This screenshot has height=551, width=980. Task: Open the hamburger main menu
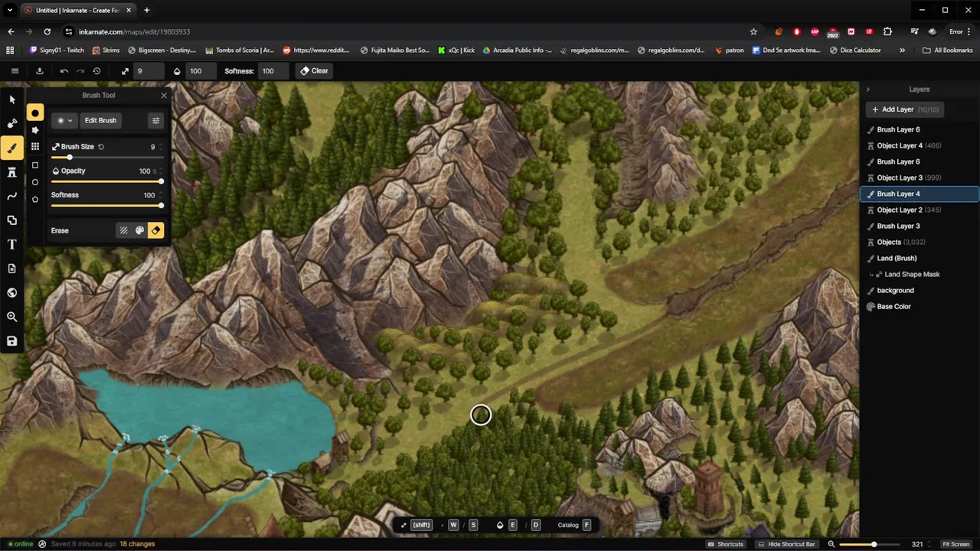[15, 70]
